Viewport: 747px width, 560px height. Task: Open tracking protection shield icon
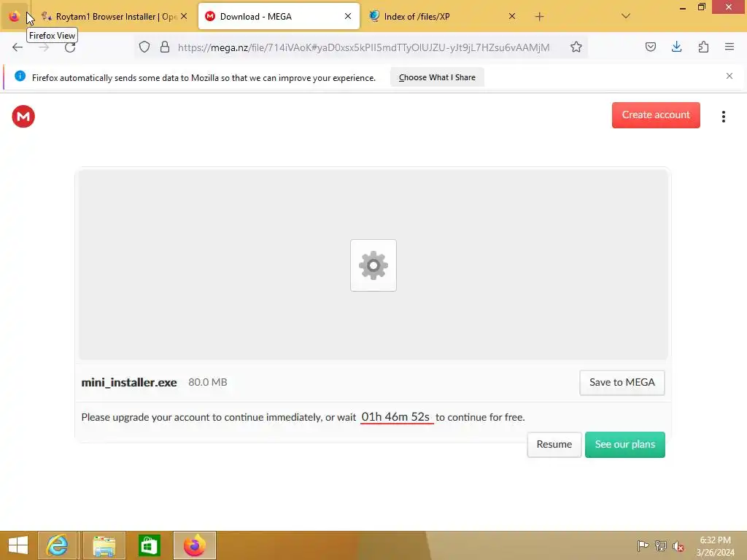[144, 47]
